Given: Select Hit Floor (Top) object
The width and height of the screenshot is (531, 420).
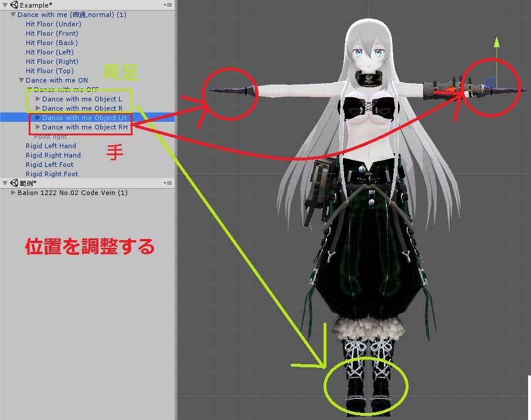Looking at the screenshot, I should click(50, 71).
